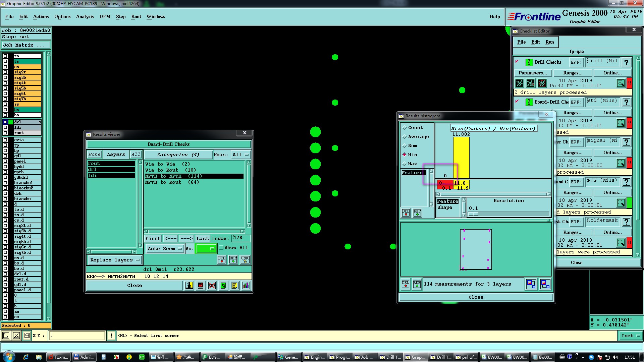Adjust the Resolution slider
644x362 pixels.
pyautogui.click(x=473, y=214)
